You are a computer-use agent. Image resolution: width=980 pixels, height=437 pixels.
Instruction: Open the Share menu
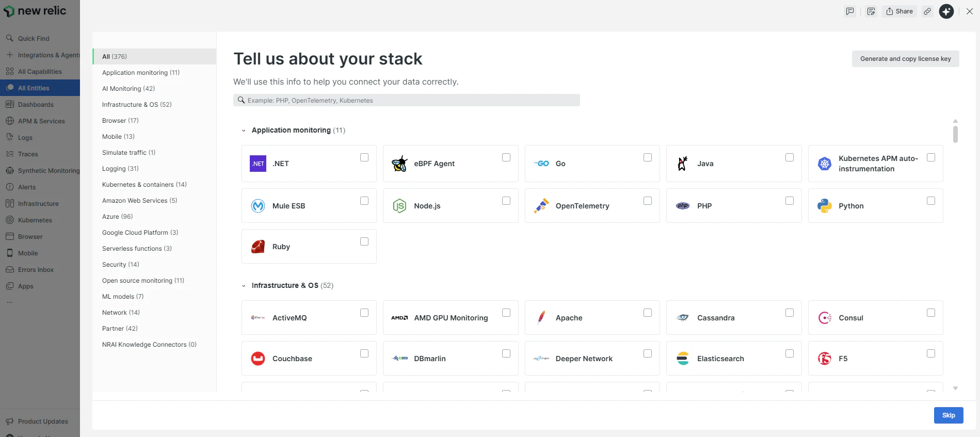click(899, 11)
